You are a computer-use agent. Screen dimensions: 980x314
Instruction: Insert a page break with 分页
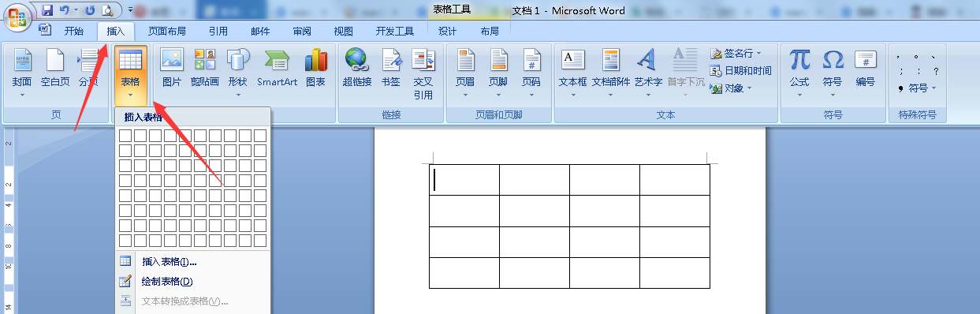(88, 67)
